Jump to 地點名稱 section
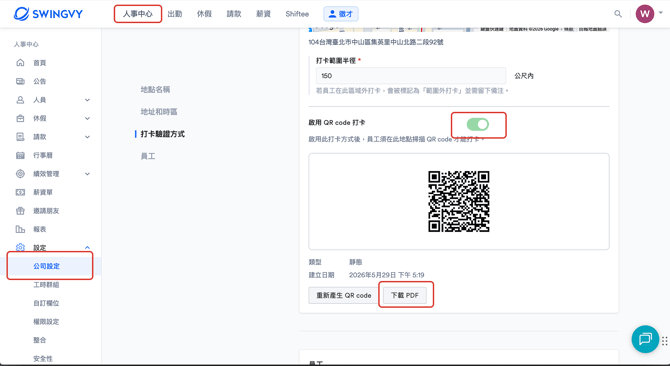 [x=155, y=89]
